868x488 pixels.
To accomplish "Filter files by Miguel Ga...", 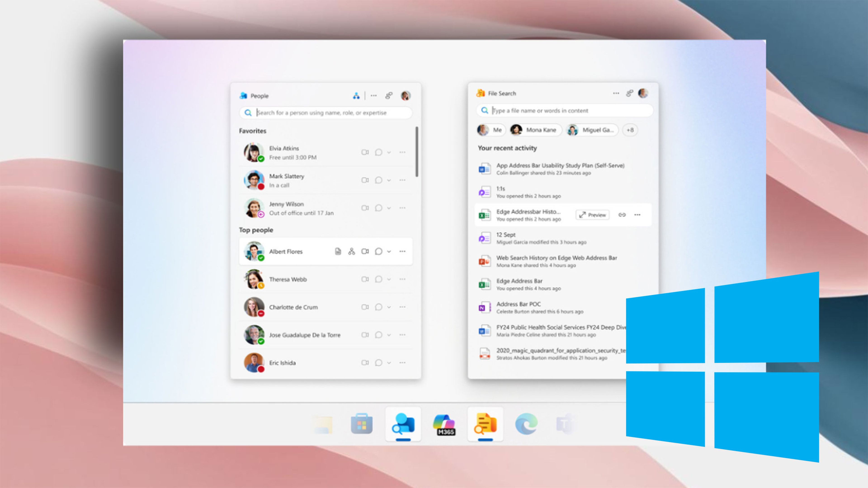I will [x=592, y=130].
